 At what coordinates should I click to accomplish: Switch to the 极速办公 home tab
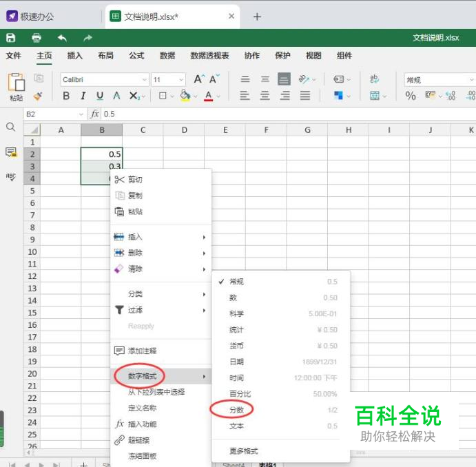pyautogui.click(x=30, y=17)
